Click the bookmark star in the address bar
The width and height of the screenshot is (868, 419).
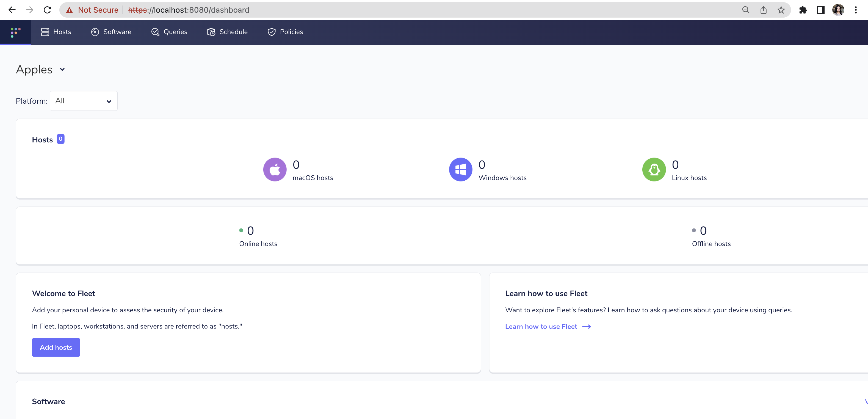pyautogui.click(x=781, y=10)
